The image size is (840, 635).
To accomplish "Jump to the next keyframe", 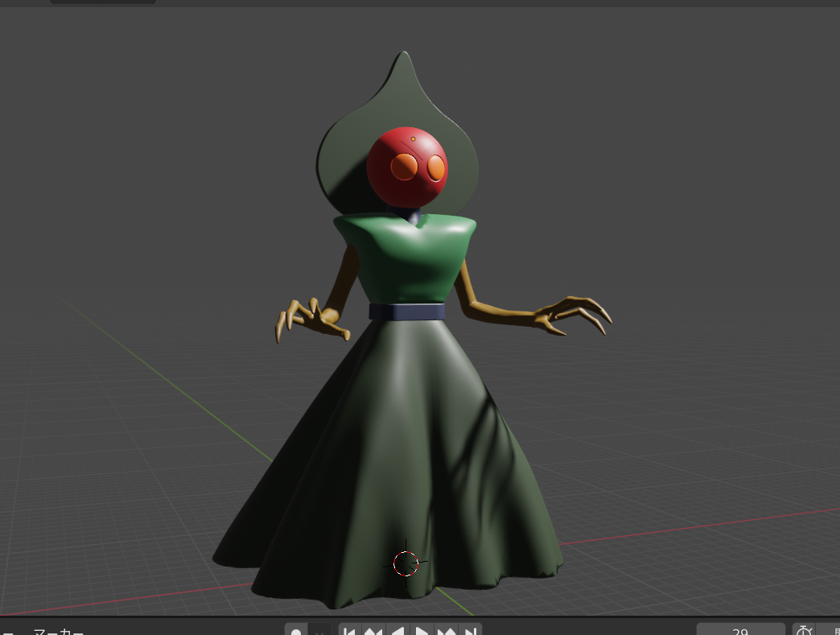I will tap(447, 631).
